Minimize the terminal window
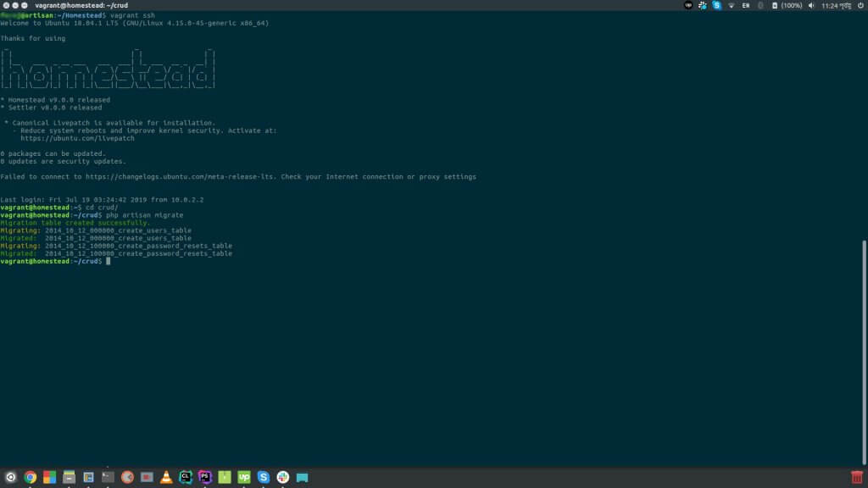 click(15, 6)
